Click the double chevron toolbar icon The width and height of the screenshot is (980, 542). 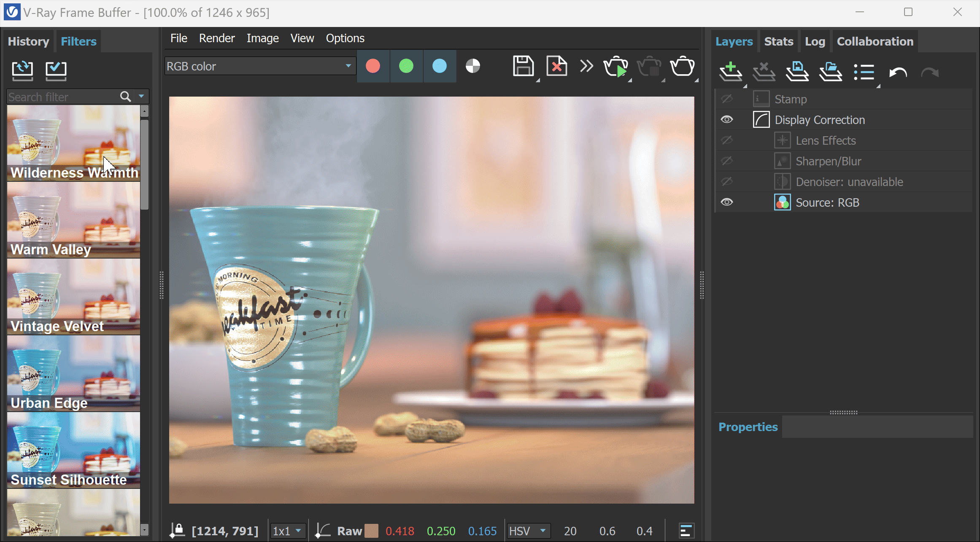(x=586, y=66)
